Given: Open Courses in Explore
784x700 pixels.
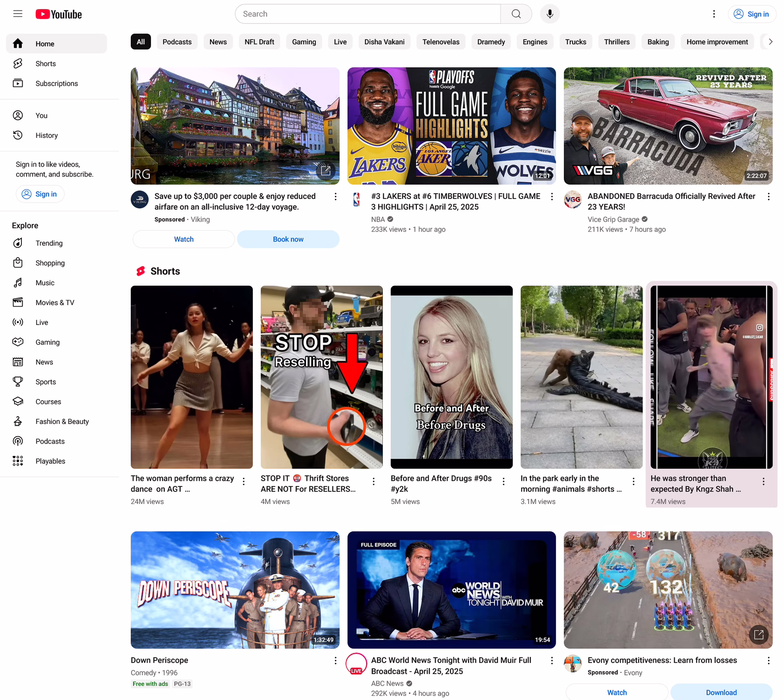Looking at the screenshot, I should [56, 401].
